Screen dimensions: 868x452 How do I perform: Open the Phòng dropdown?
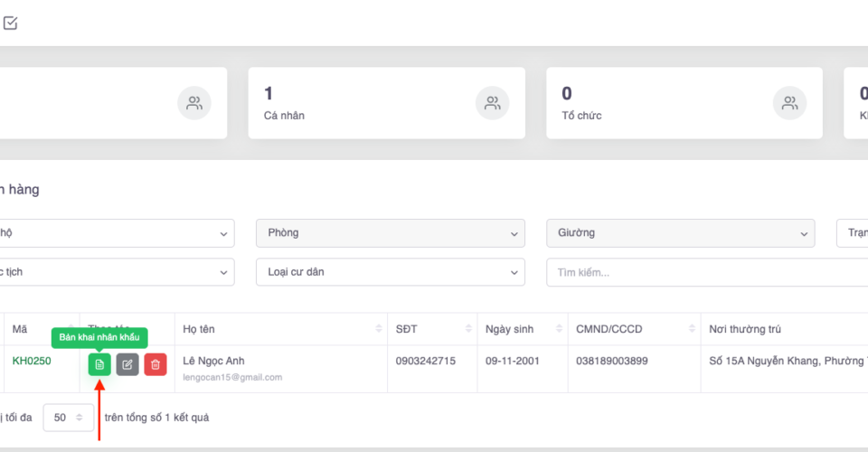391,233
